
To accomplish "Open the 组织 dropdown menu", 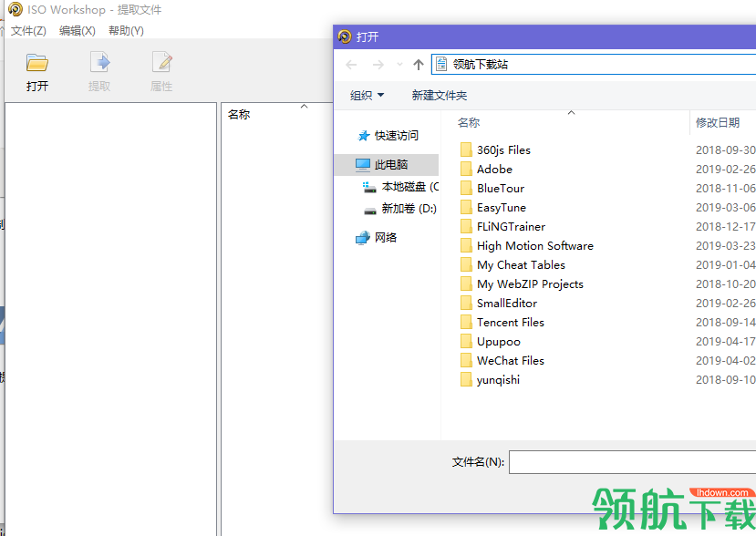I will click(367, 96).
